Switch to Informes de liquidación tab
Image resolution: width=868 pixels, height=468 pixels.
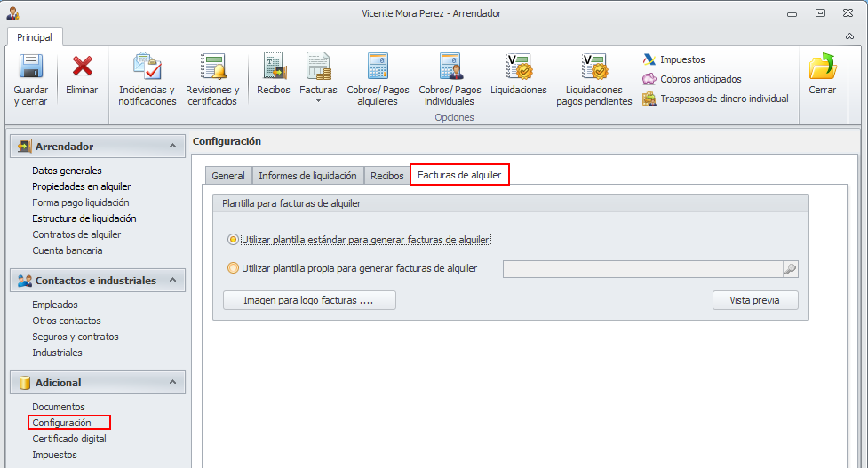[307, 175]
